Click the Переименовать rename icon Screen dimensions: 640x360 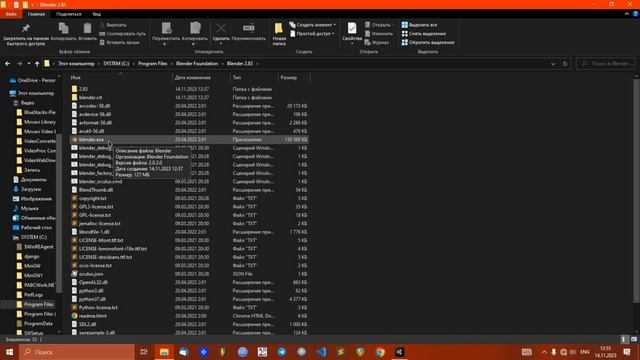249,28
